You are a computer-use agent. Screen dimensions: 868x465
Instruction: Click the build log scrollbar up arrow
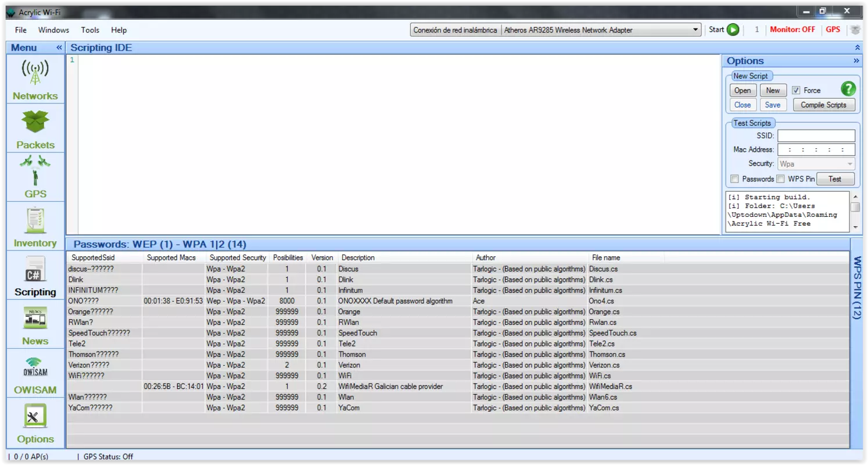coord(855,196)
